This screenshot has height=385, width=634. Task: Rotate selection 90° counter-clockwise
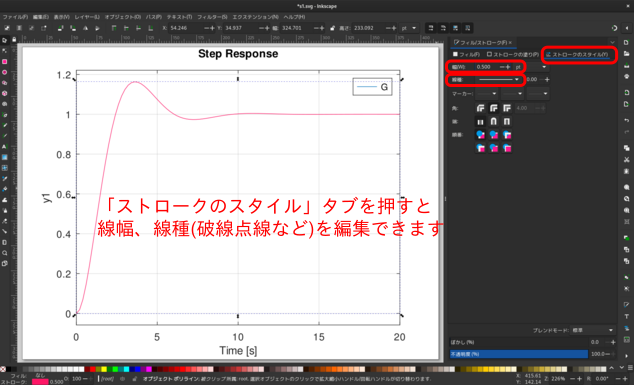pos(60,28)
